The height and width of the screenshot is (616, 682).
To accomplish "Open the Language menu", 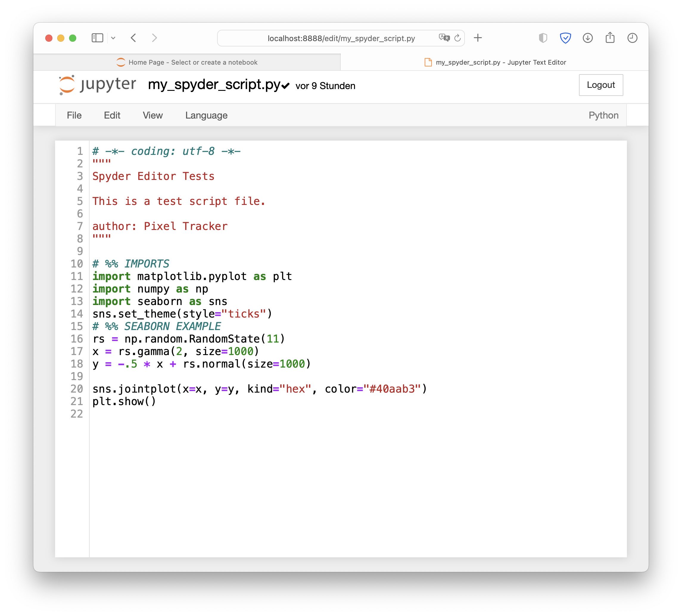I will tap(206, 115).
